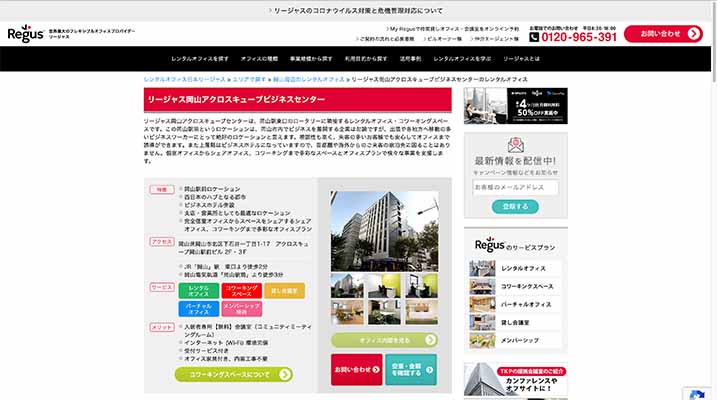Click the エリアで探す breadcrumb link

pos(249,80)
